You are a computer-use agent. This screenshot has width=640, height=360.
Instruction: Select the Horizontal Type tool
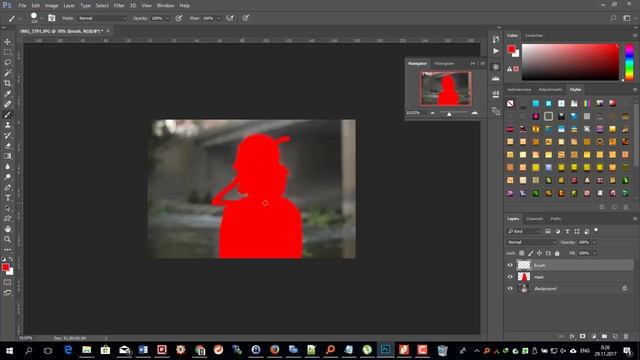[x=7, y=198]
